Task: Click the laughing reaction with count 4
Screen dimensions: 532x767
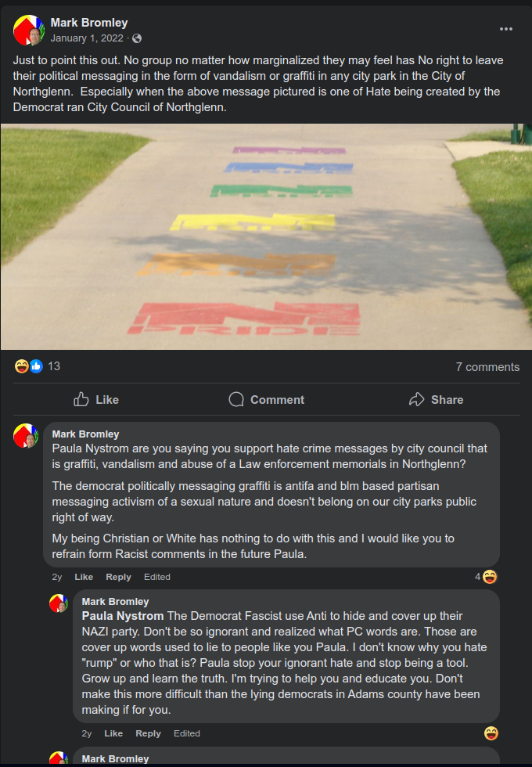Action: (486, 577)
